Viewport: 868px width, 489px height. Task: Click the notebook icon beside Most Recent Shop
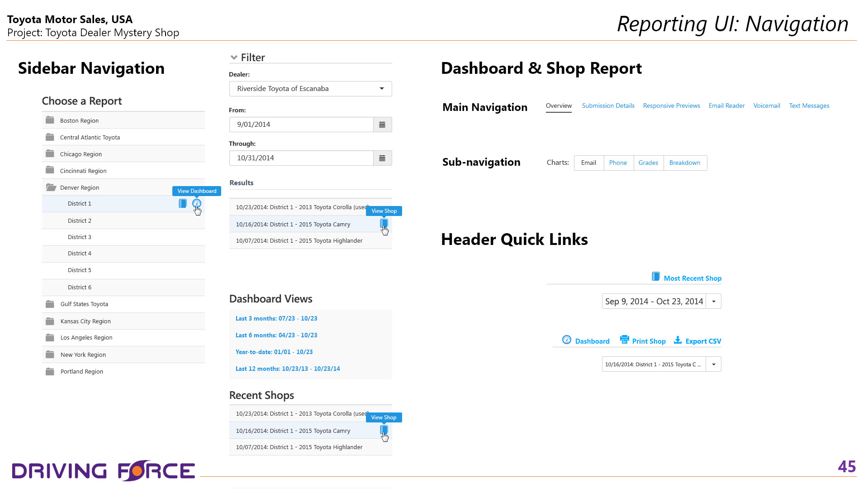click(x=655, y=277)
